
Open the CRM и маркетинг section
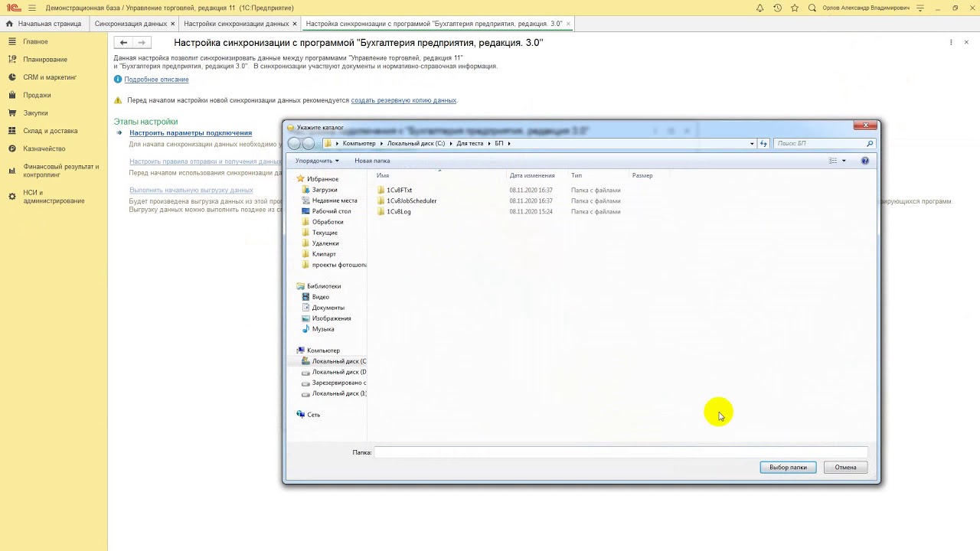[x=50, y=77]
